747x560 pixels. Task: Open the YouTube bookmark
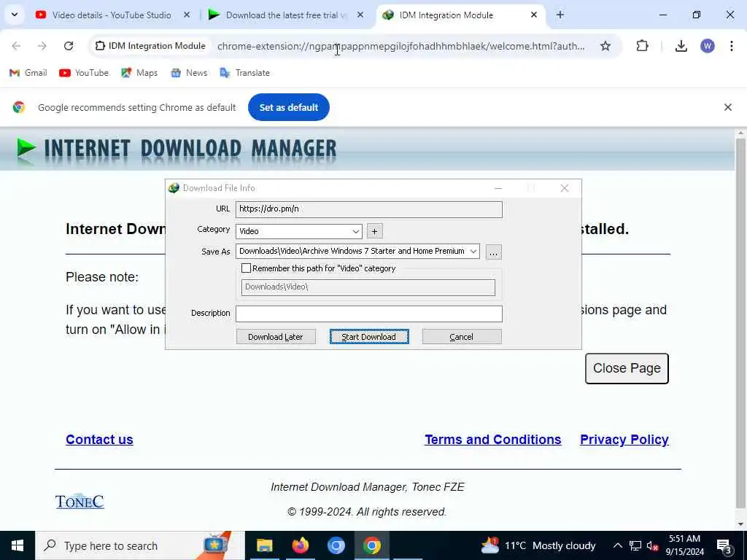84,73
